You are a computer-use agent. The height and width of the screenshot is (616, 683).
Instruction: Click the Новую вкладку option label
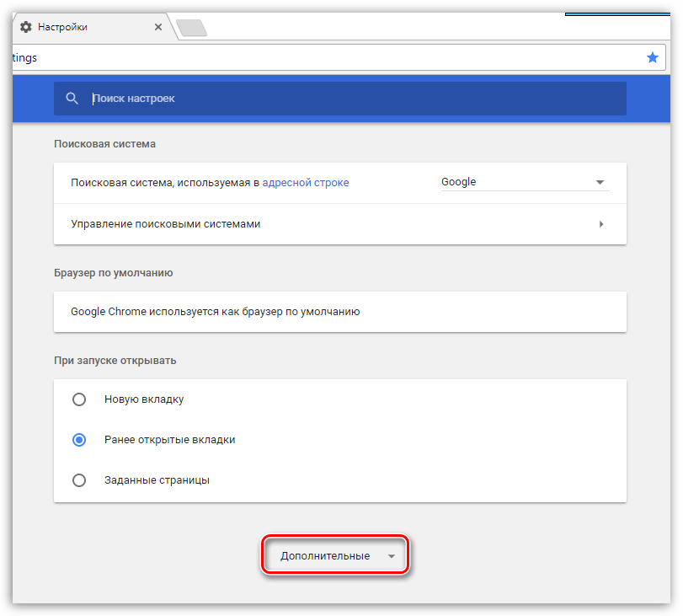coord(144,399)
